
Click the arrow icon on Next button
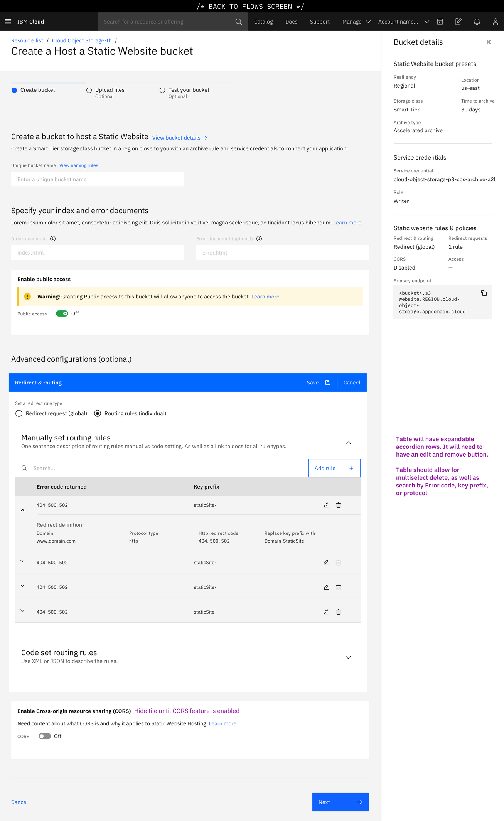coord(360,802)
